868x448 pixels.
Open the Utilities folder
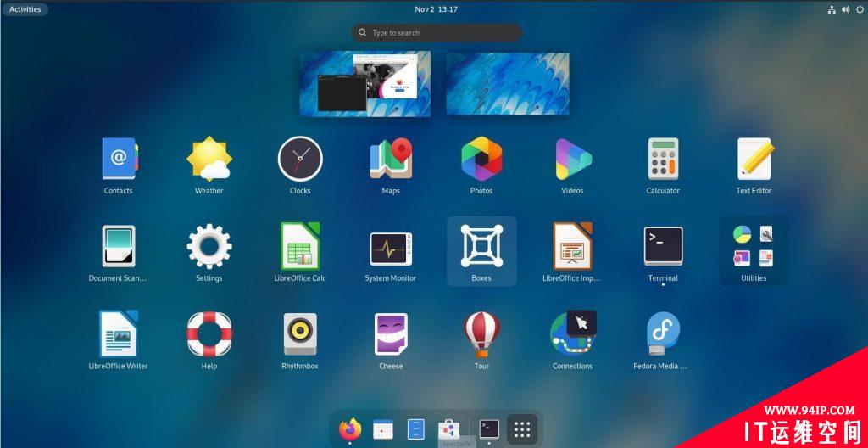click(754, 250)
